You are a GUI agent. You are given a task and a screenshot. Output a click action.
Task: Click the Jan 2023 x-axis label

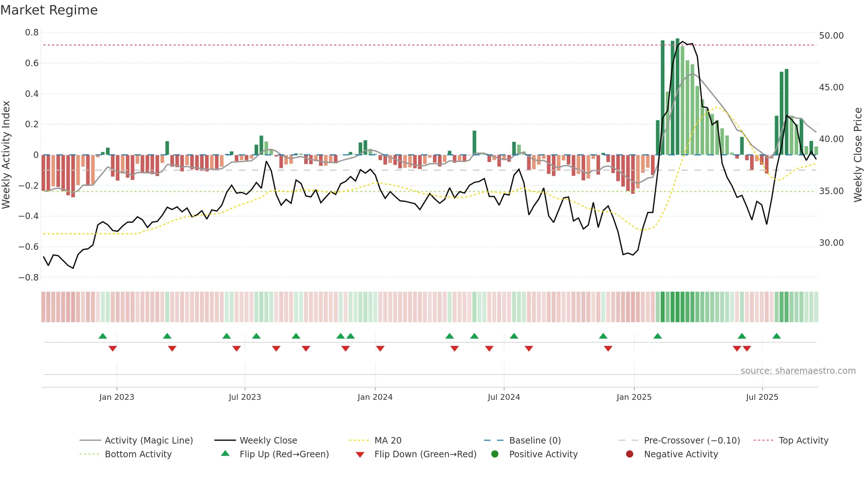pos(117,397)
